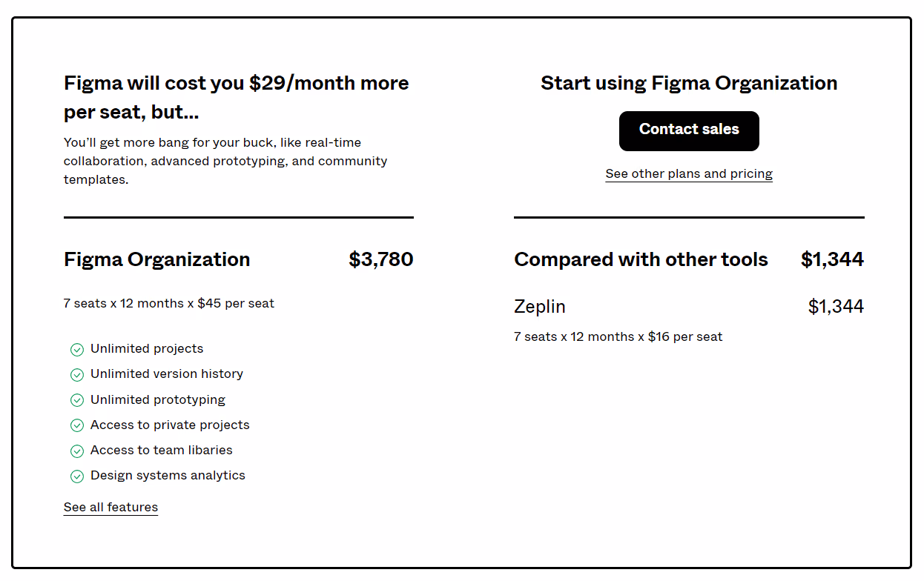Viewport: 924px width, 581px height.
Task: Click checkmark icon beside Unlimited prototyping
Action: point(77,400)
